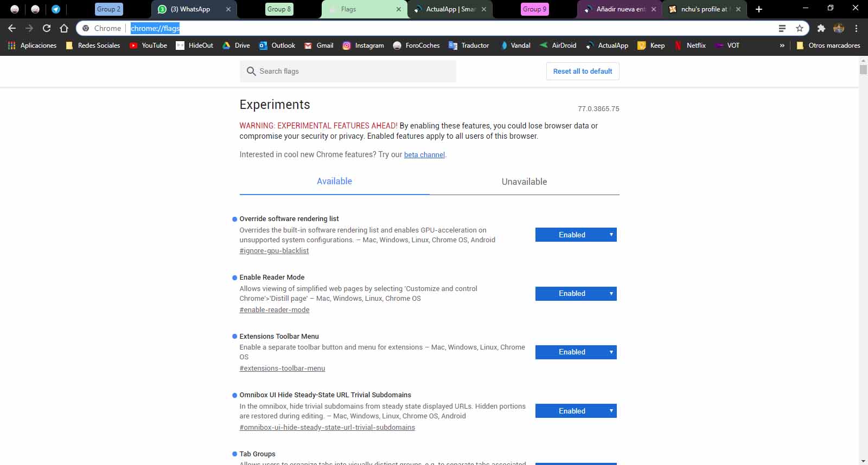Show hidden bookmarks overflow chevron
This screenshot has width=868, height=465.
pyautogui.click(x=782, y=46)
